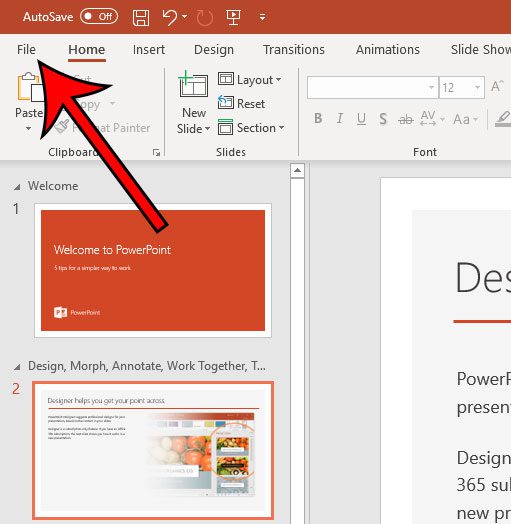Select slide 2 Designer thumbnail

153,450
